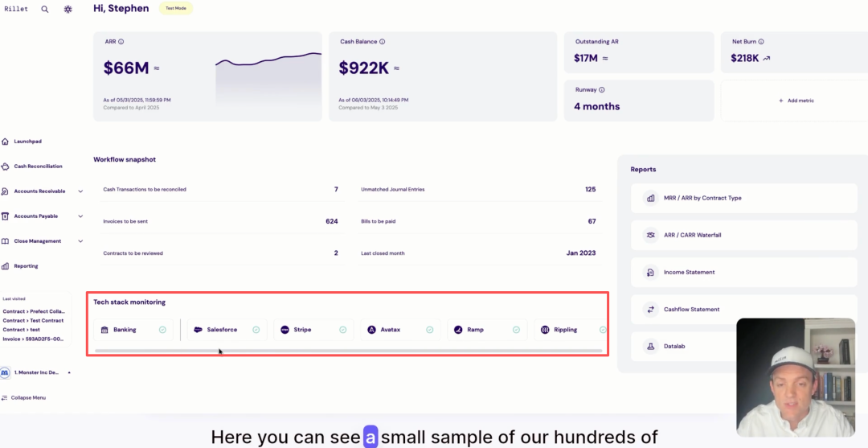868x448 pixels.
Task: Click the Test Mode badge
Action: tap(174, 9)
